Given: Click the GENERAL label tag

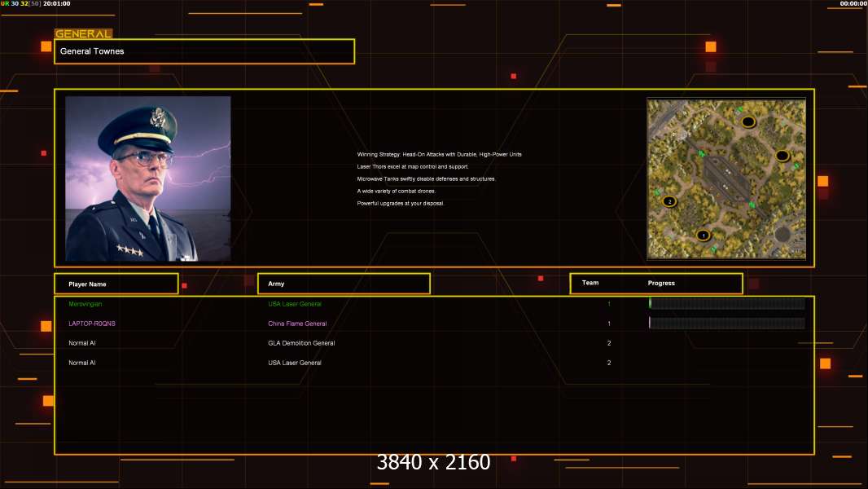Looking at the screenshot, I should pyautogui.click(x=83, y=33).
